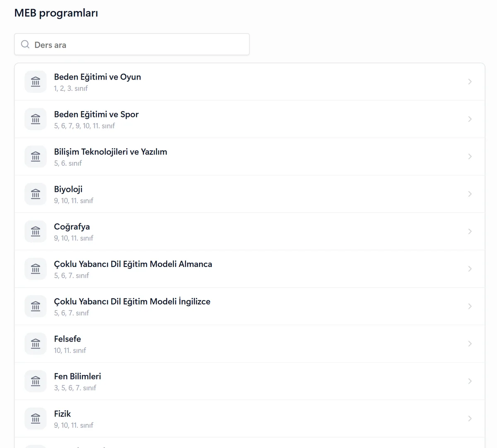Click the institution icon beside Fen Bilimleri
This screenshot has width=497, height=448.
click(36, 381)
